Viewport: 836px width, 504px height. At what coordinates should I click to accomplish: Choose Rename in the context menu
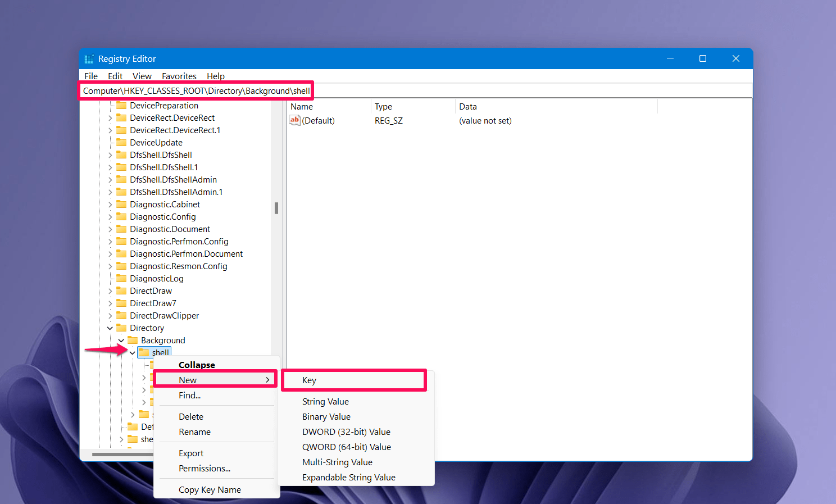pyautogui.click(x=217, y=432)
